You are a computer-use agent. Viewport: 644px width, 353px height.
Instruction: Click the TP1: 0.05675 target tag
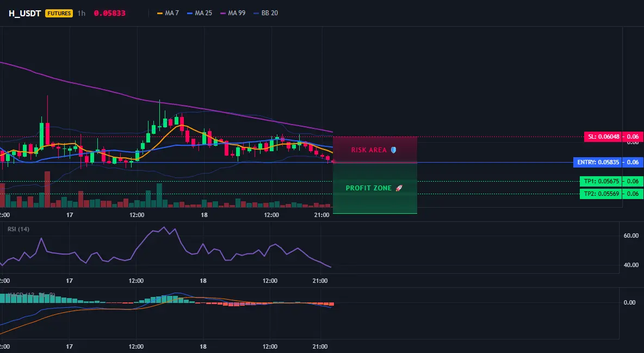600,181
